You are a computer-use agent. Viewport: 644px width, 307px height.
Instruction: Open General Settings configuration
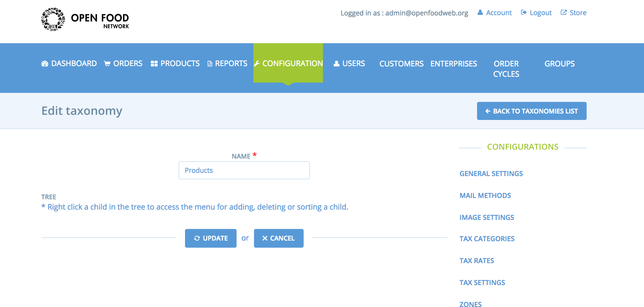[491, 173]
